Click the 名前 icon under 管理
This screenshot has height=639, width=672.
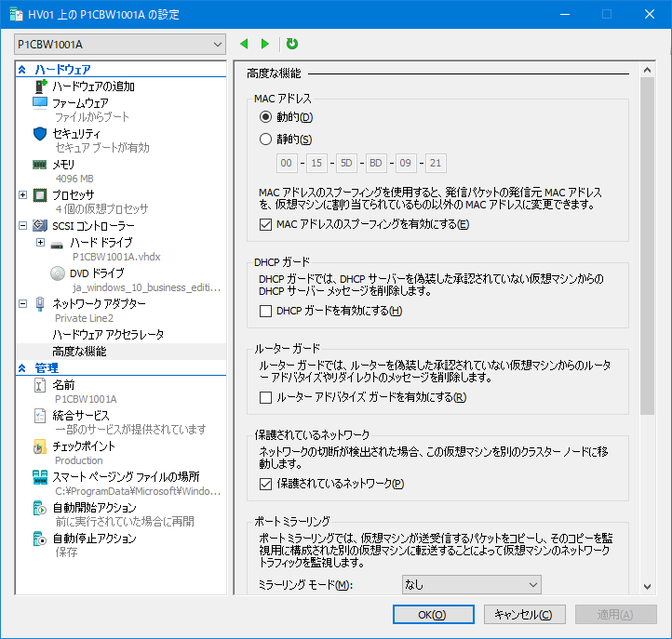[x=39, y=385]
